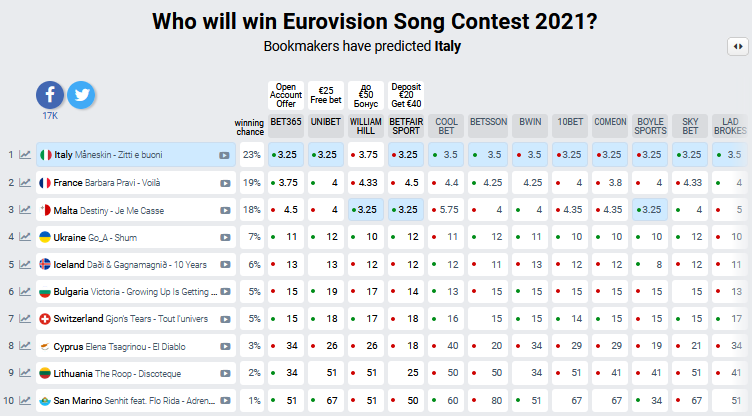
Task: Click Bet365 odds 3.75 for France
Action: click(288, 183)
